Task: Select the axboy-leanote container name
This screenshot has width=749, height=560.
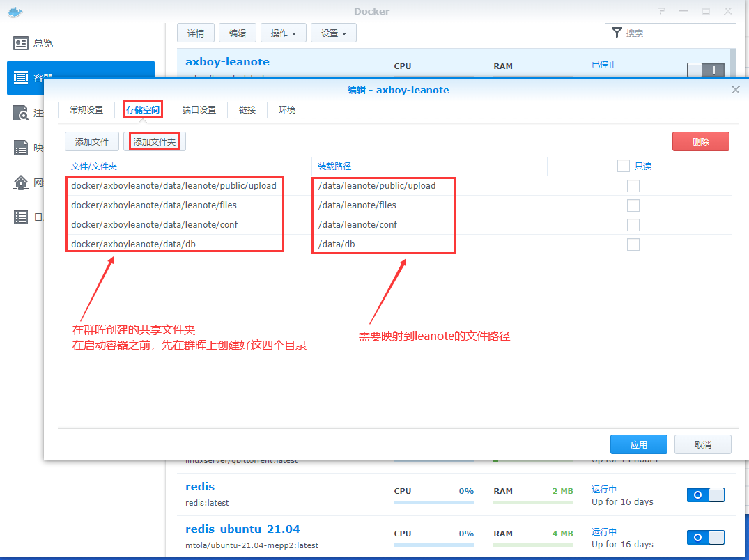Action: click(x=227, y=61)
